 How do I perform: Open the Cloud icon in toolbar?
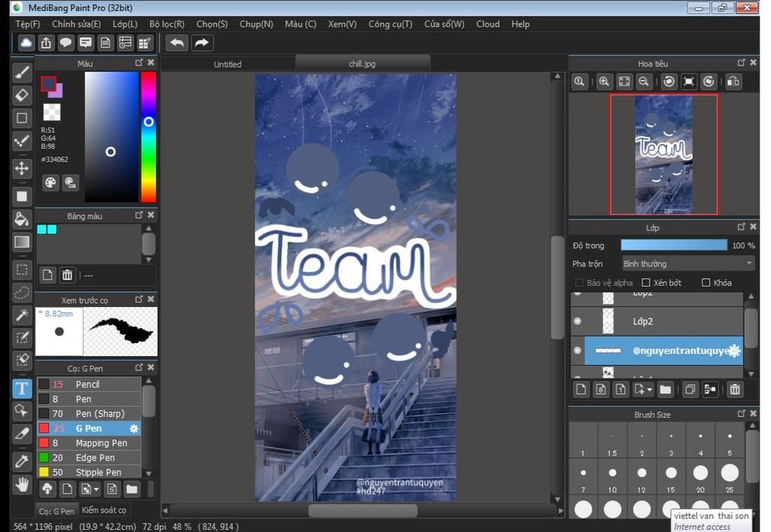click(x=26, y=43)
